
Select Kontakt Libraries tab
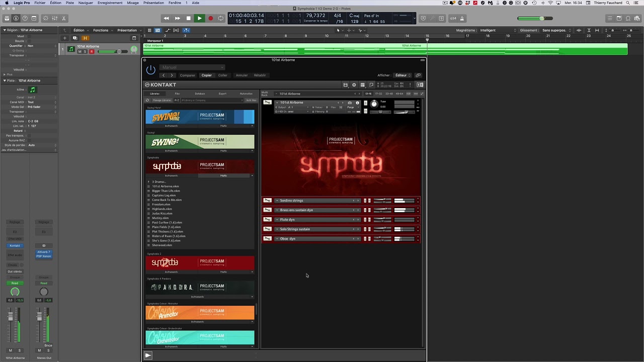tap(154, 94)
